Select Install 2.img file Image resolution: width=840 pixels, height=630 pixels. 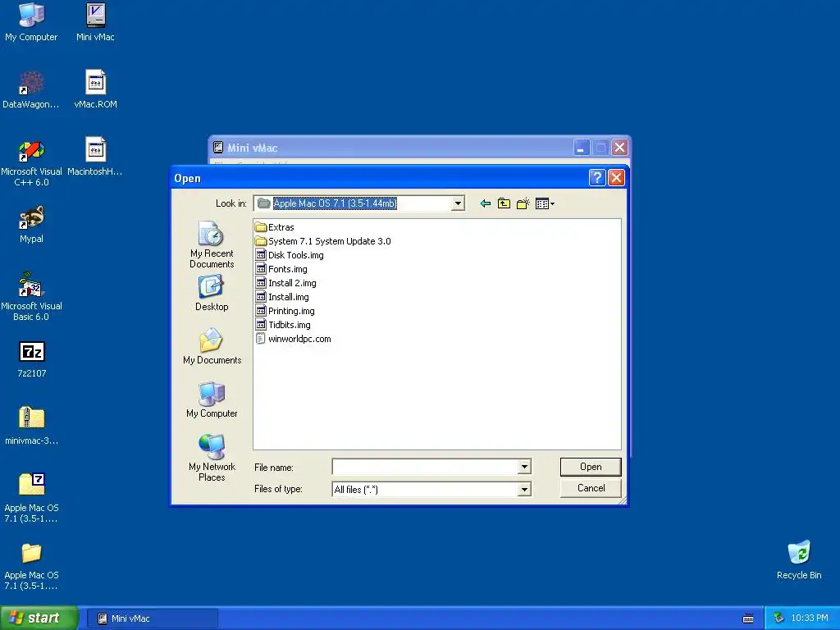pos(286,283)
